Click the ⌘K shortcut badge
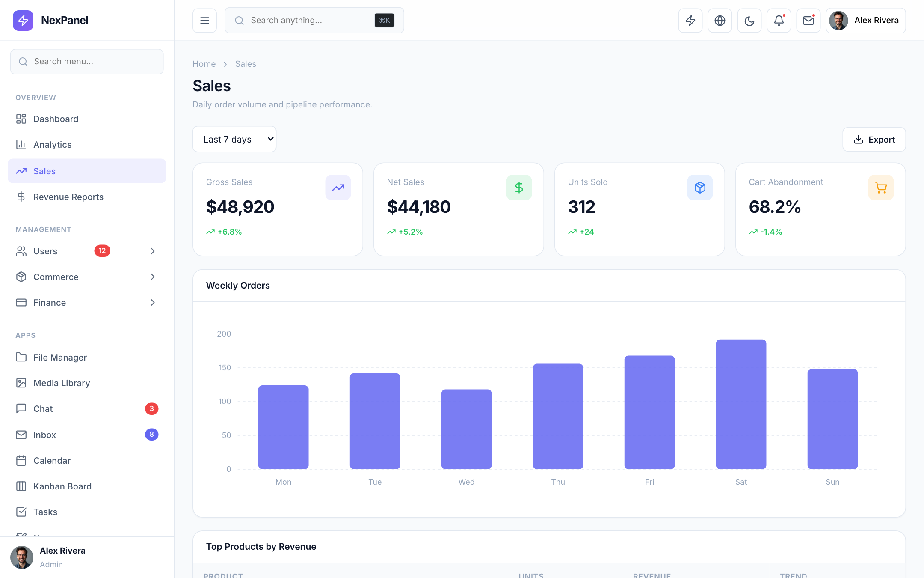The width and height of the screenshot is (924, 578). [x=384, y=20]
